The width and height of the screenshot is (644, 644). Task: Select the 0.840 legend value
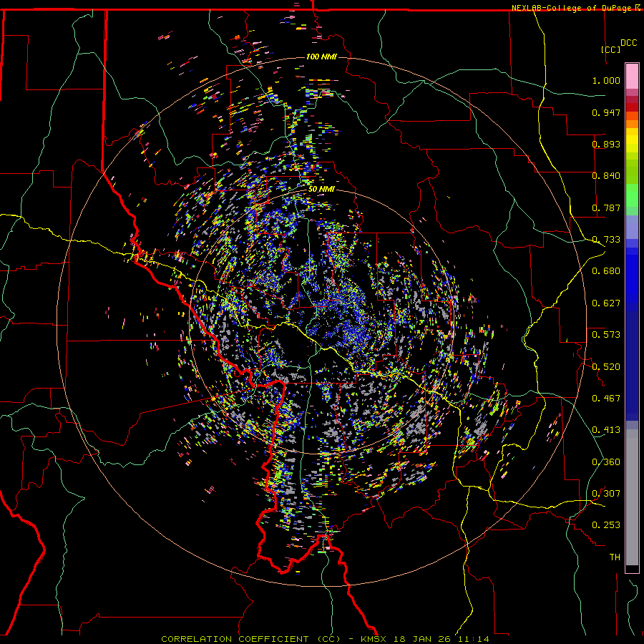606,176
